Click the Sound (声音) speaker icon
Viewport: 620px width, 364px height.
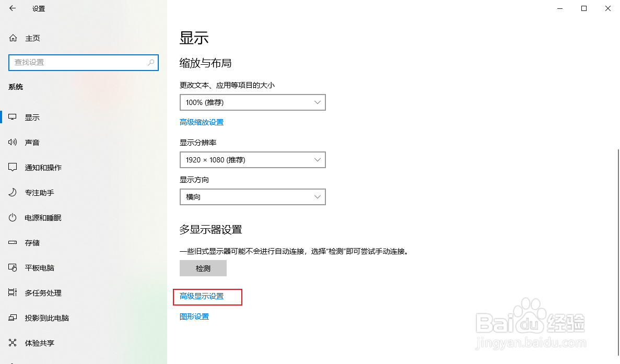coord(13,143)
